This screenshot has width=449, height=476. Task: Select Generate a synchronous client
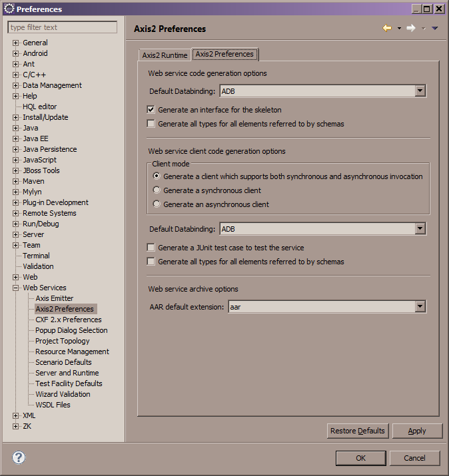click(x=157, y=190)
